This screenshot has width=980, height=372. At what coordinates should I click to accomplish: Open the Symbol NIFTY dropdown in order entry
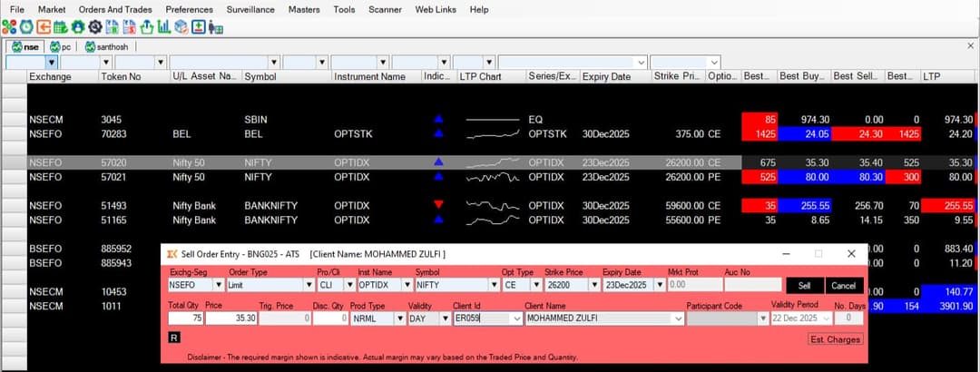[493, 285]
